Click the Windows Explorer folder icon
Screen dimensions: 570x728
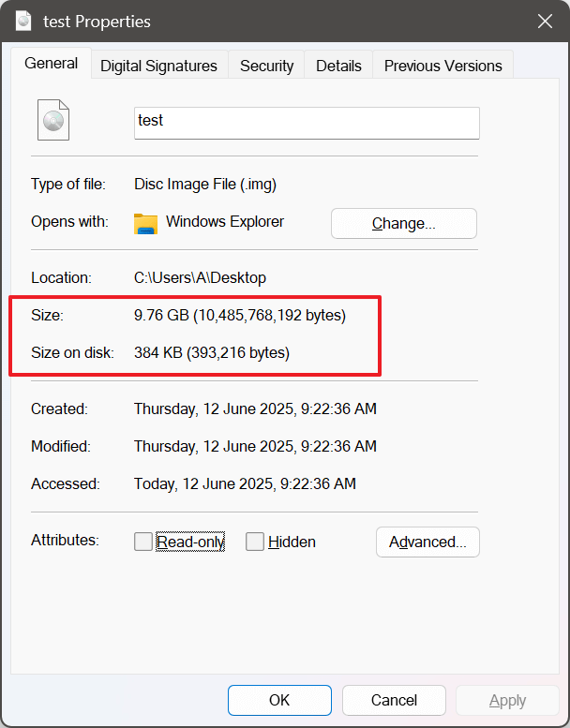[x=145, y=223]
